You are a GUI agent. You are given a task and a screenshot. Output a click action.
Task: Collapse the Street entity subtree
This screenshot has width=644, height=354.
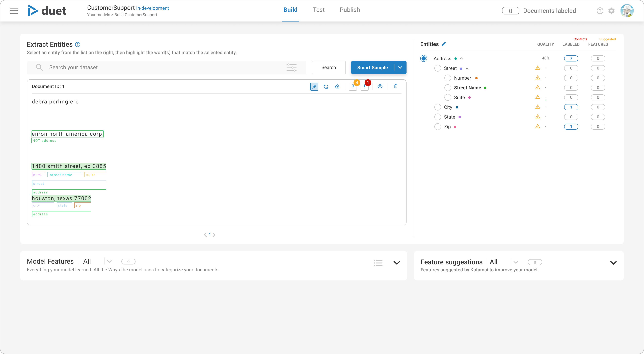pos(467,68)
